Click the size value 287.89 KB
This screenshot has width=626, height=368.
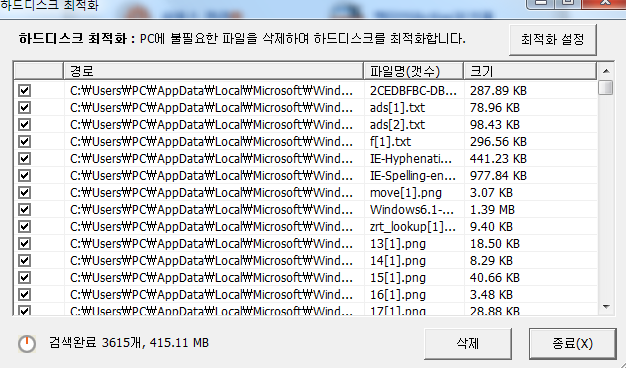coord(498,91)
